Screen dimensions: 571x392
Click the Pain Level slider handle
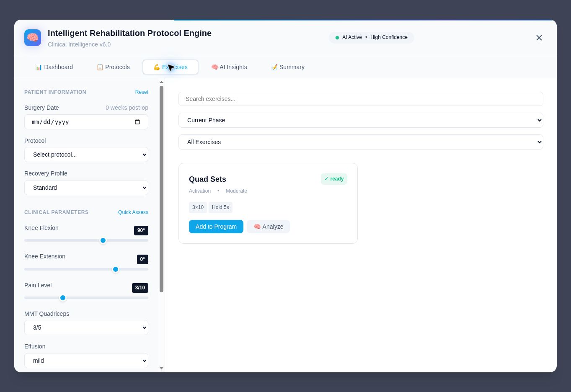coord(63,298)
